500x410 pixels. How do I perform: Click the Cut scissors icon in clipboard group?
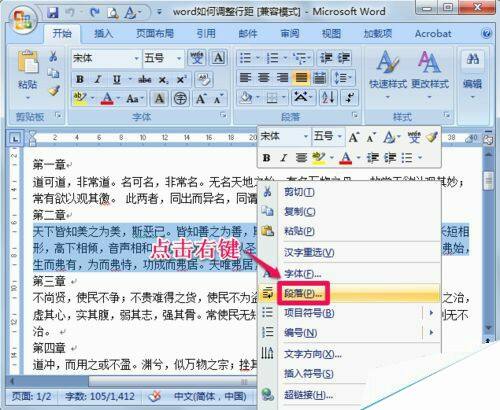pos(53,57)
